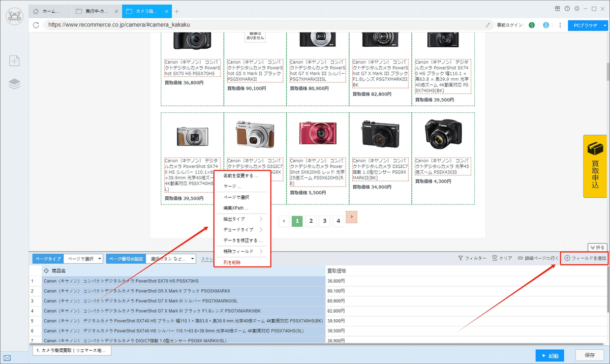The height and width of the screenshot is (364, 610).
Task: Open the three-dot more options menu
Action: tap(560, 25)
